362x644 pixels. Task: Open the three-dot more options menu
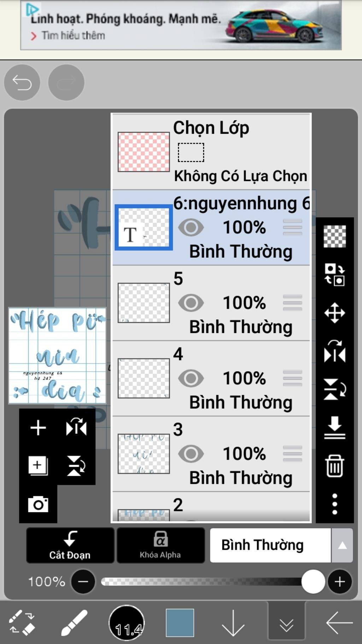click(x=334, y=504)
